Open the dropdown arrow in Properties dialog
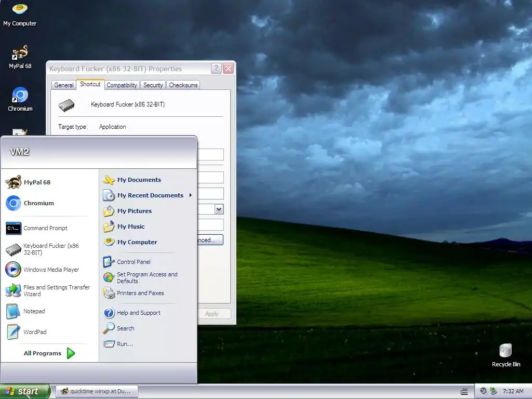The image size is (532, 399). (219, 209)
